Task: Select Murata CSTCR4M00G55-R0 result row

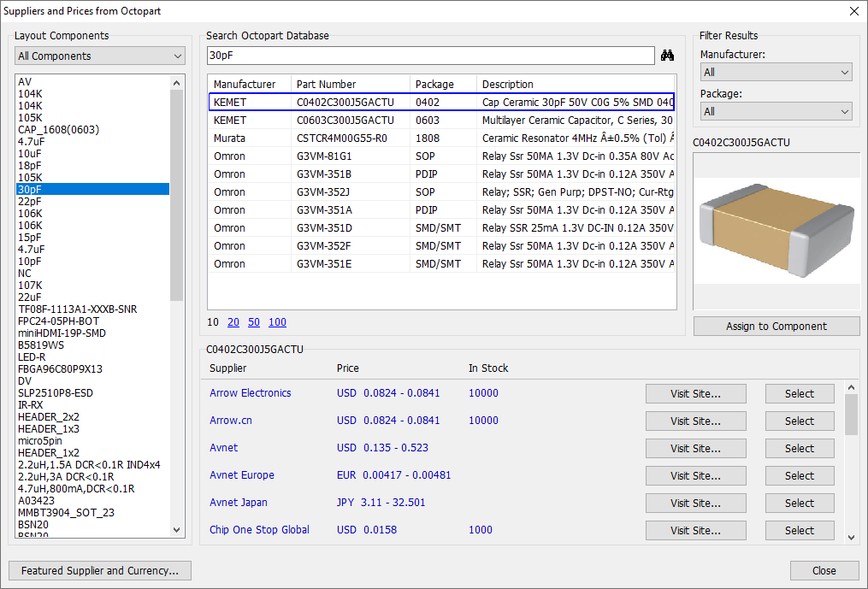Action: click(x=442, y=138)
